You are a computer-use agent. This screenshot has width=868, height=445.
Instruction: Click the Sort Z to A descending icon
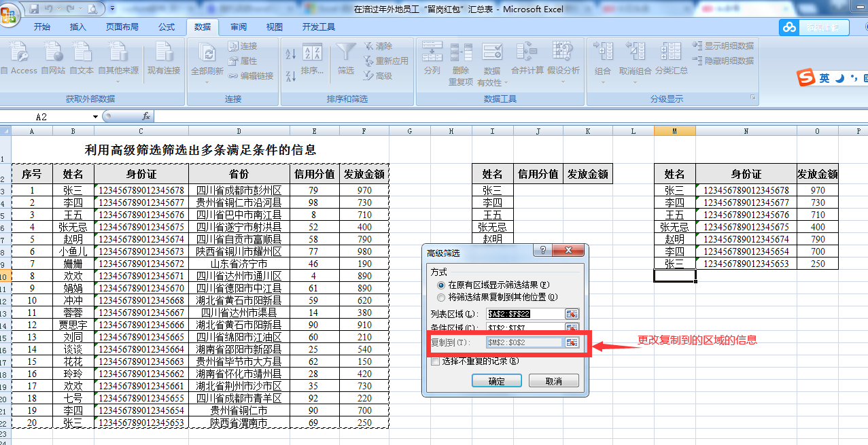[x=290, y=75]
